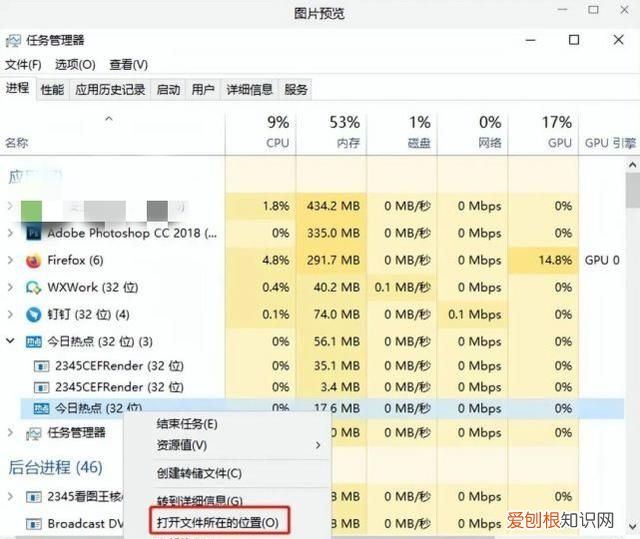Click the WXWork process icon
The width and height of the screenshot is (640, 539).
click(x=33, y=288)
